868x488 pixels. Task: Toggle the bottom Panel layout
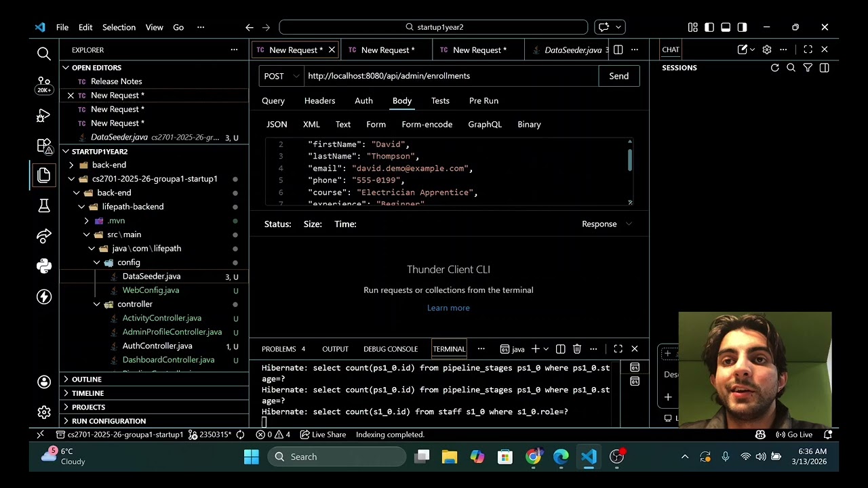click(726, 27)
